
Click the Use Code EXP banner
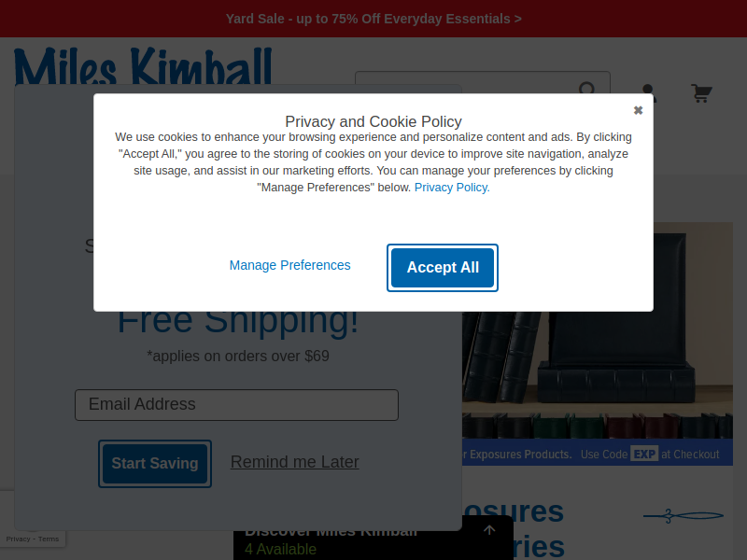598,453
